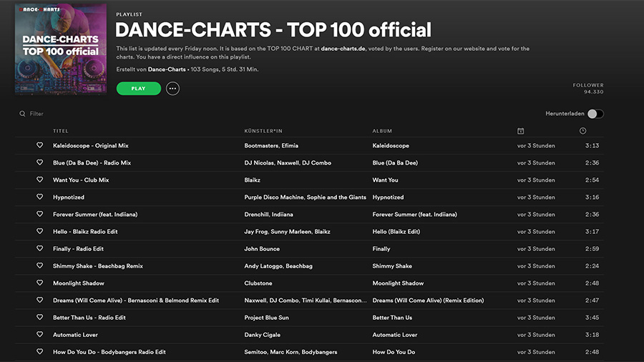Open the Shimmy Shake album
The image size is (644, 362).
coord(392,266)
